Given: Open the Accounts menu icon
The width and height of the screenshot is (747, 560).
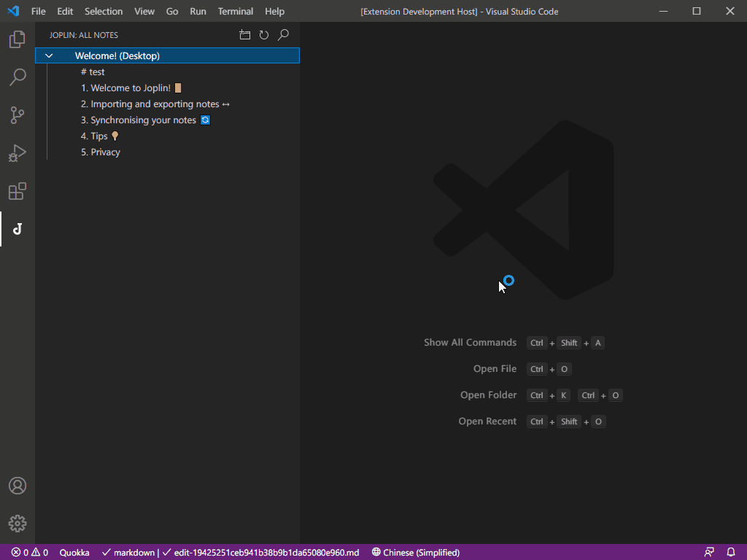Looking at the screenshot, I should tap(18, 486).
